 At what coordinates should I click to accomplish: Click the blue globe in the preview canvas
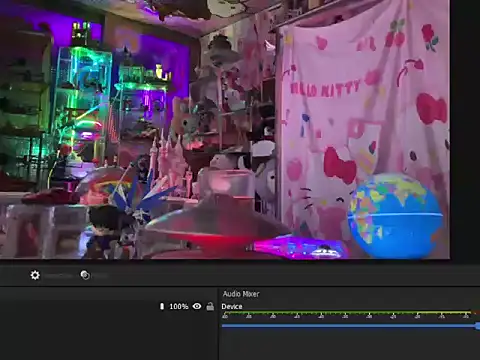(396, 215)
